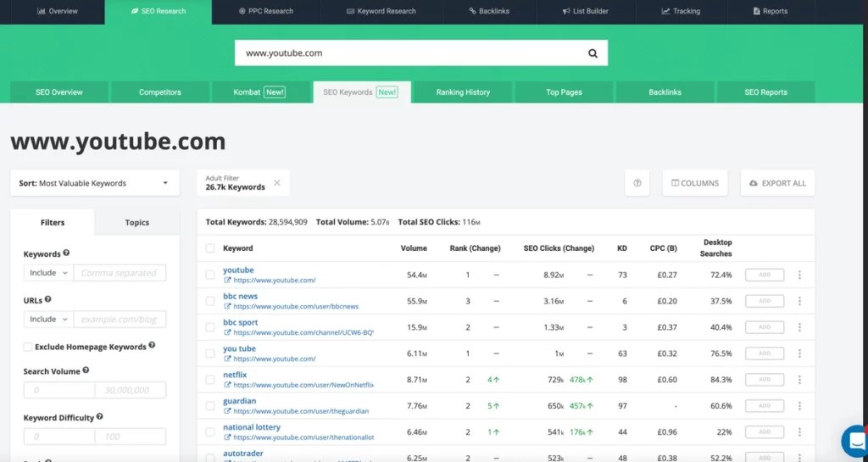868x462 pixels.
Task: Click the search magnifier icon
Action: tap(593, 53)
